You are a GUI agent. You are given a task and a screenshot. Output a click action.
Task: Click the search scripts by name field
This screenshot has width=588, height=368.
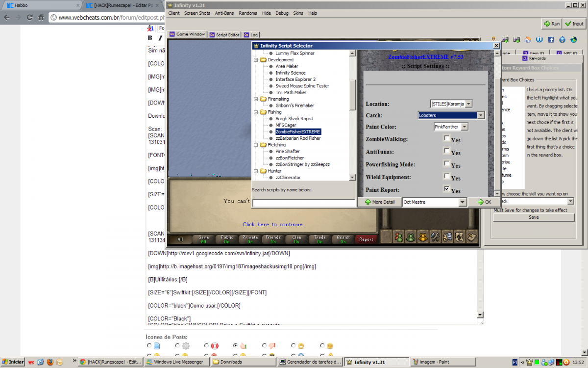[x=303, y=203]
